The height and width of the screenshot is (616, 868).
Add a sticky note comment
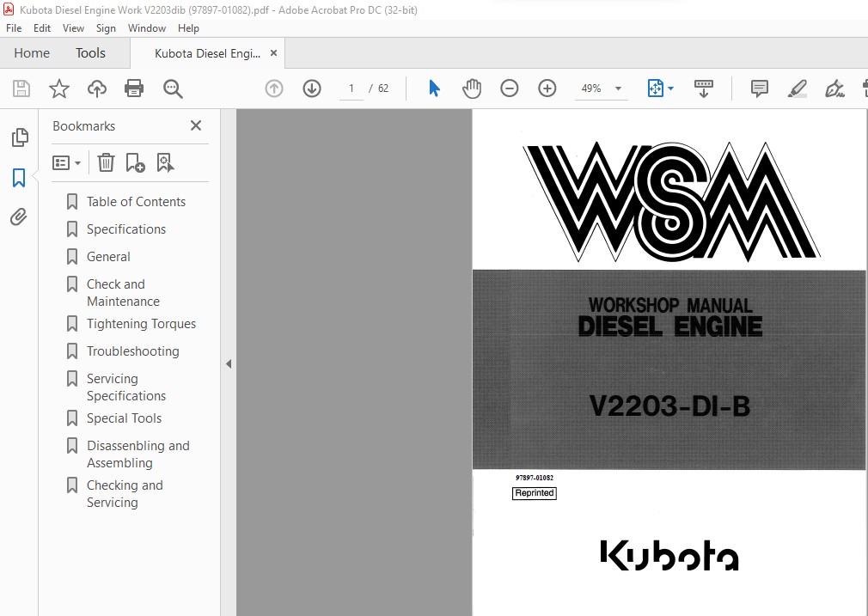(x=760, y=88)
